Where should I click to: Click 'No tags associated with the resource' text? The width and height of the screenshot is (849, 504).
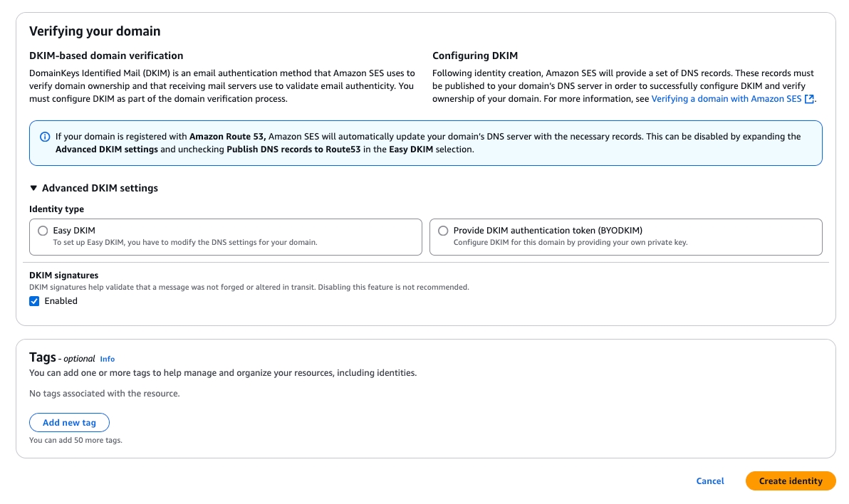pos(104,393)
